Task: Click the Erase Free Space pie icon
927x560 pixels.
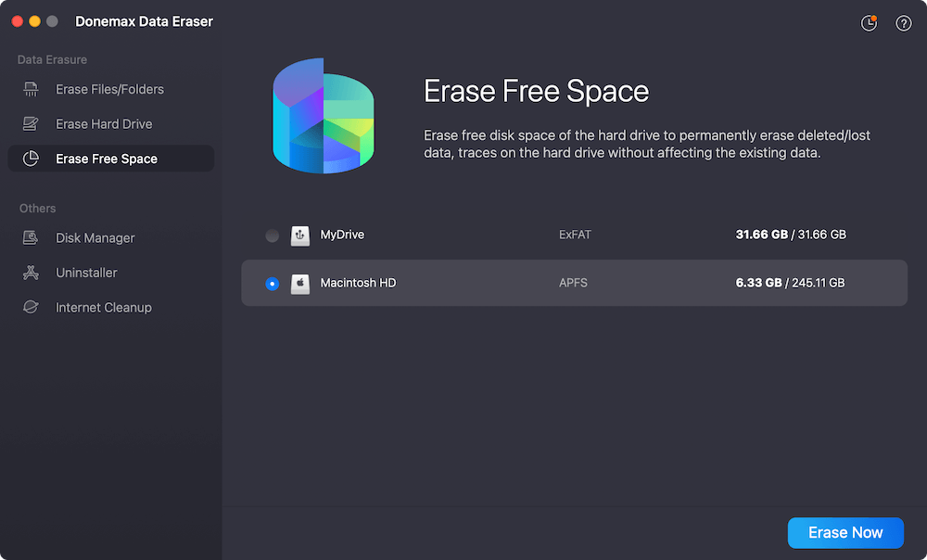Action: click(31, 159)
